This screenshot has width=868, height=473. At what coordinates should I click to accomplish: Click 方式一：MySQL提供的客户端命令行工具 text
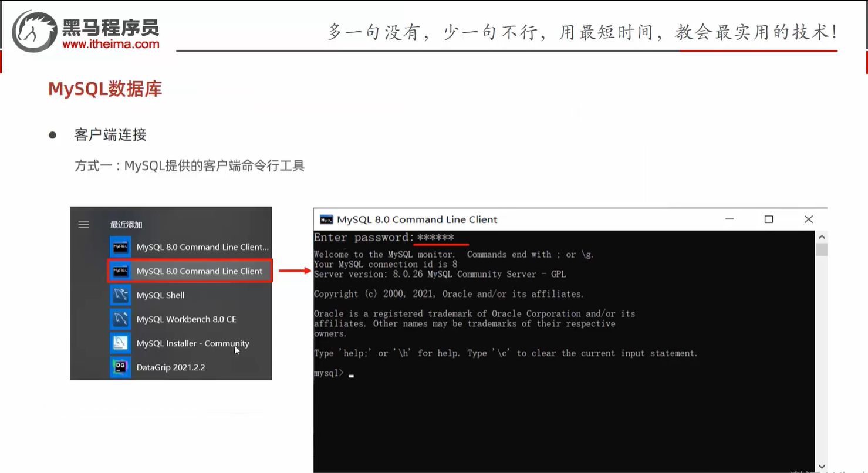pyautogui.click(x=190, y=165)
